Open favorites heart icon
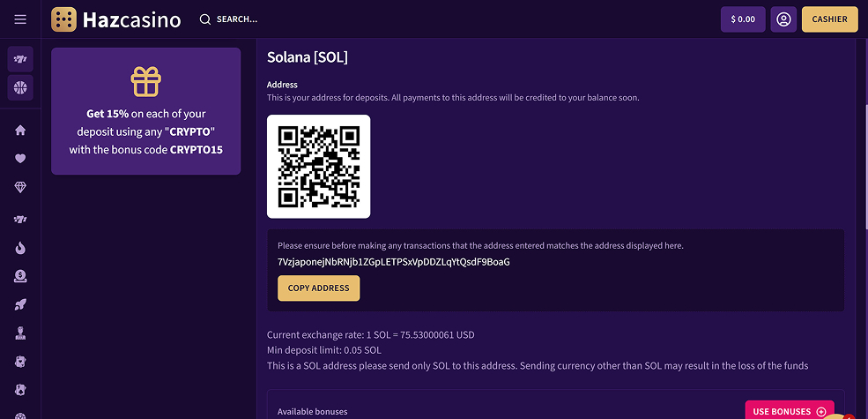 pos(20,159)
